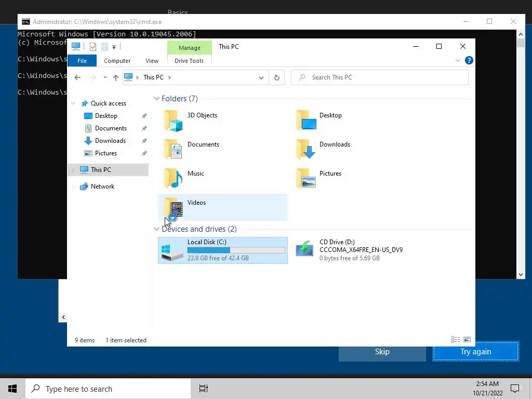Collapse the Devices and drives group
The width and height of the screenshot is (532, 399).
(x=156, y=229)
